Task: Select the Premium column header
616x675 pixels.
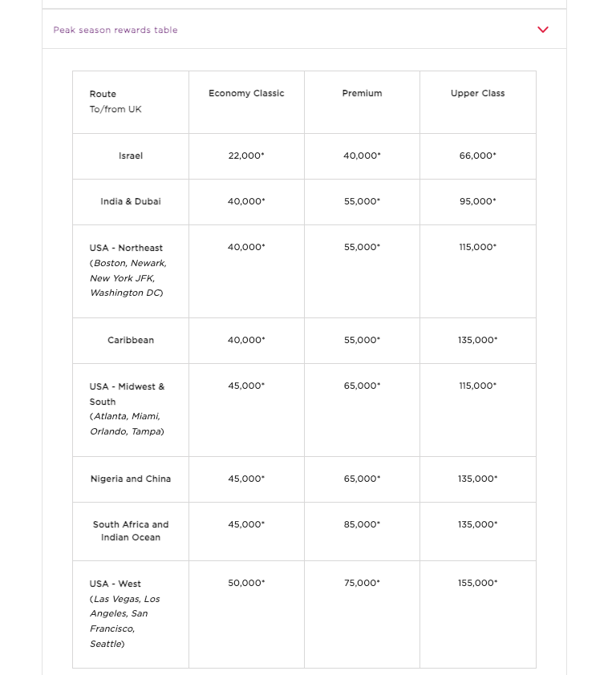Action: [x=362, y=93]
